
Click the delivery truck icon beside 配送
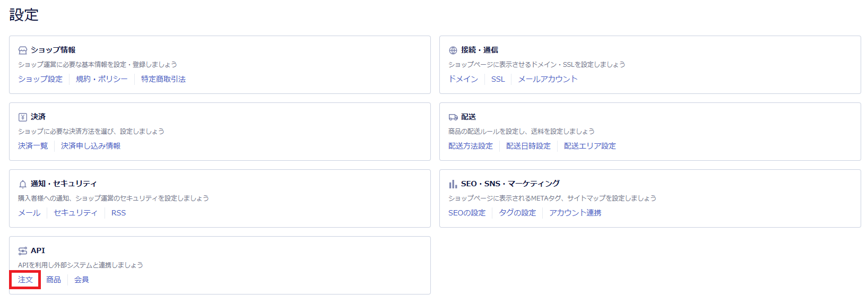point(453,117)
